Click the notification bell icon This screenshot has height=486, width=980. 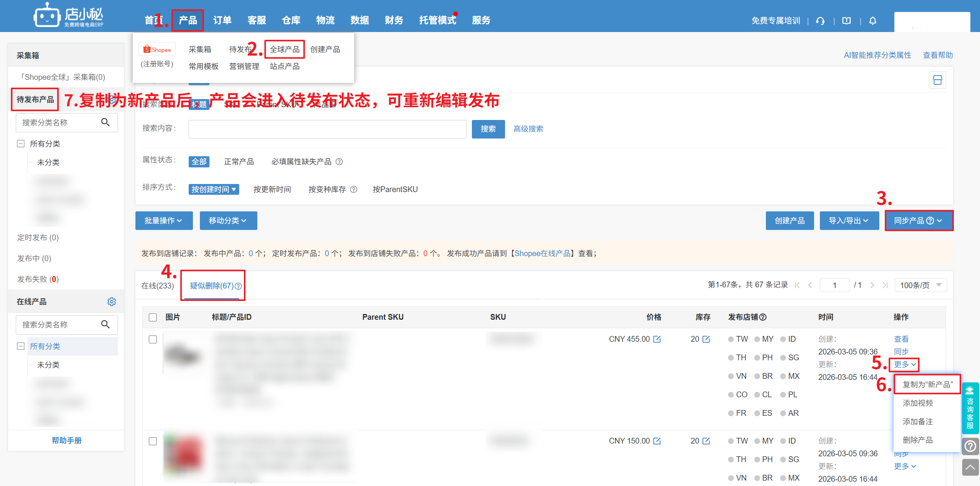click(873, 21)
